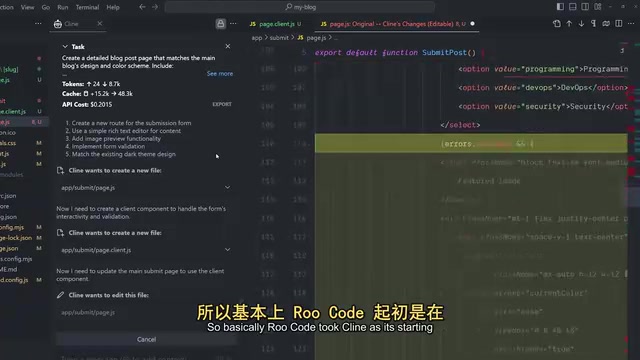Open Explorer sidebar more actions ellipsis
640x360 pixels.
pyautogui.click(x=38, y=24)
